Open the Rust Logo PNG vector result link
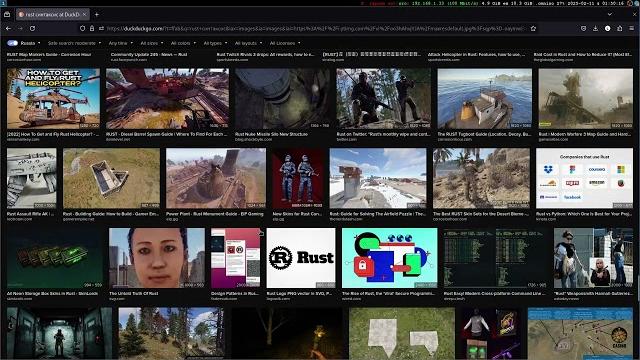This screenshot has height=360, width=640. tap(299, 293)
